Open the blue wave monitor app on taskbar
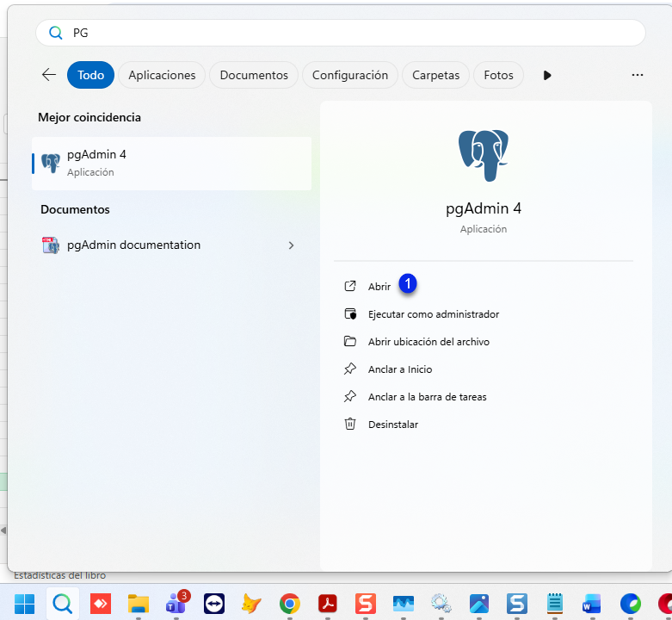The height and width of the screenshot is (620, 672). click(x=404, y=604)
